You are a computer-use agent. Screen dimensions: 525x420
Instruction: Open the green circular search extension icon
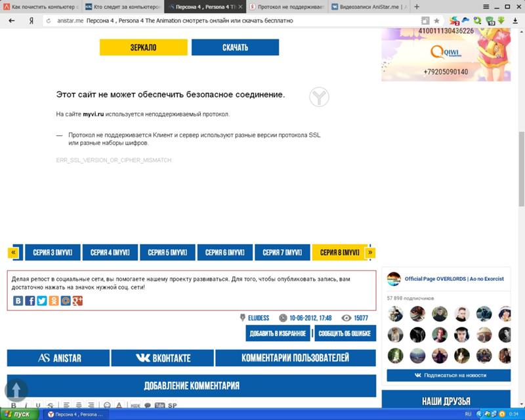477,21
